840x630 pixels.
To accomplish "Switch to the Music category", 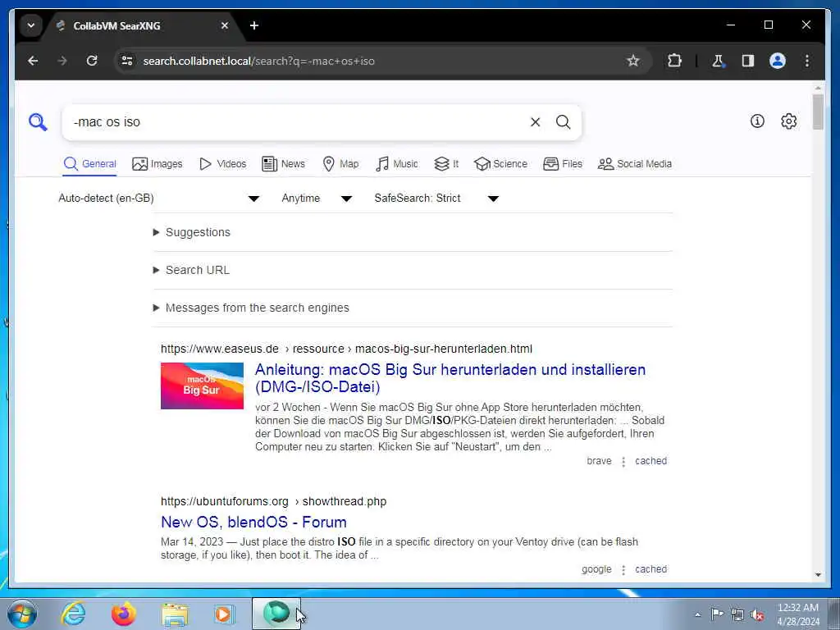I will coord(396,164).
